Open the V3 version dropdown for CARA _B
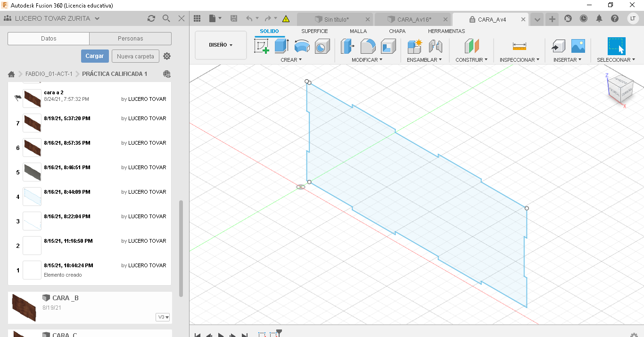 [163, 317]
